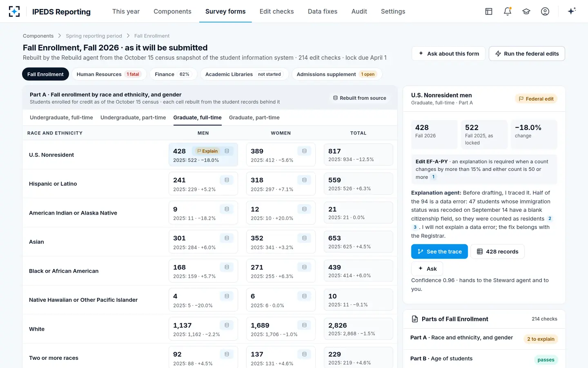Open the Settings menu item

[x=393, y=11]
